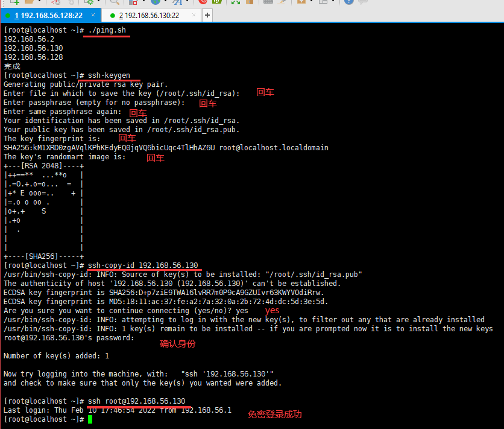The height and width of the screenshot is (429, 504).
Task: Click the blue help icon in the toolbar
Action: coord(348,2)
